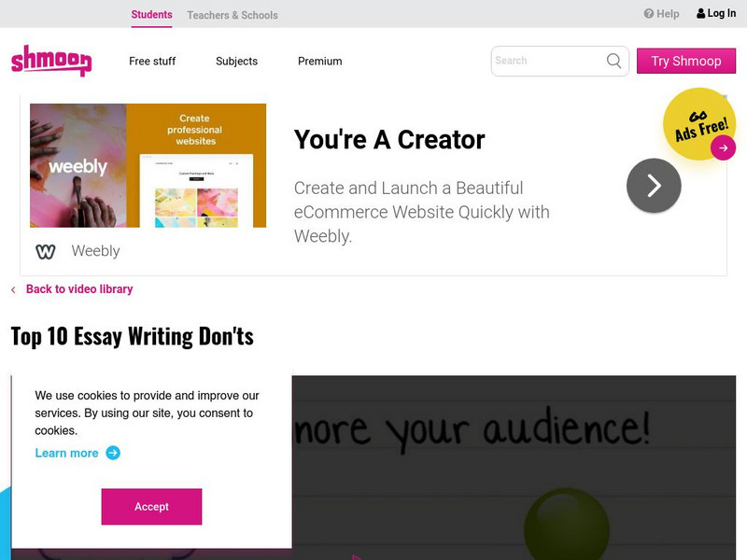Click the blue Learn more arrow icon
Image resolution: width=747 pixels, height=560 pixels.
(x=113, y=453)
